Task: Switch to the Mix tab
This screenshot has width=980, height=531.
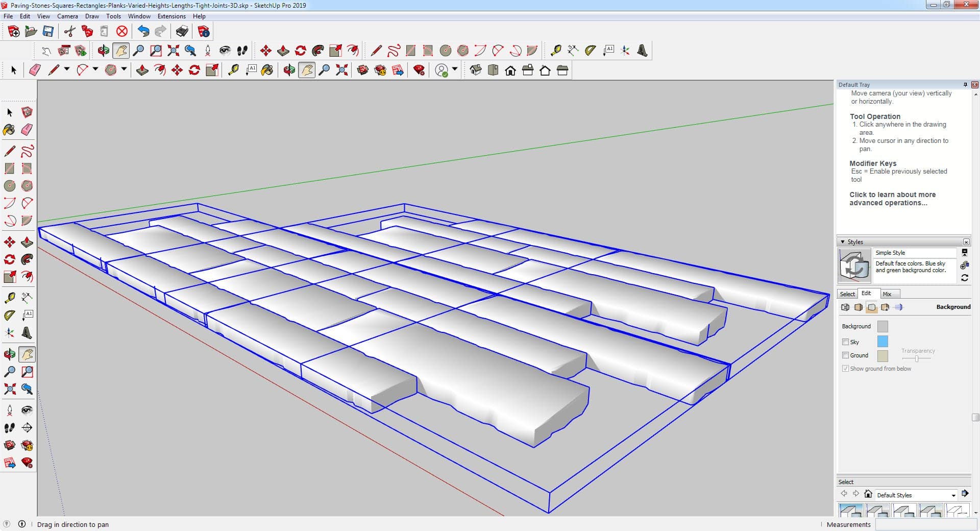Action: (x=887, y=294)
